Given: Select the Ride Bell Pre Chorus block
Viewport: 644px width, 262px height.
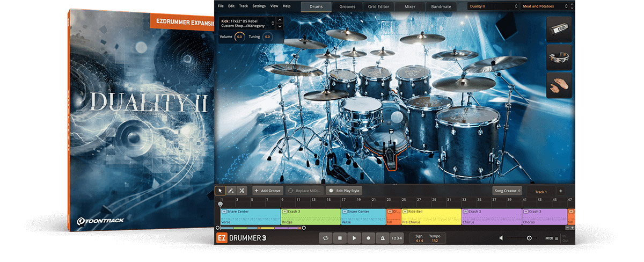Looking at the screenshot, I should coord(431,216).
